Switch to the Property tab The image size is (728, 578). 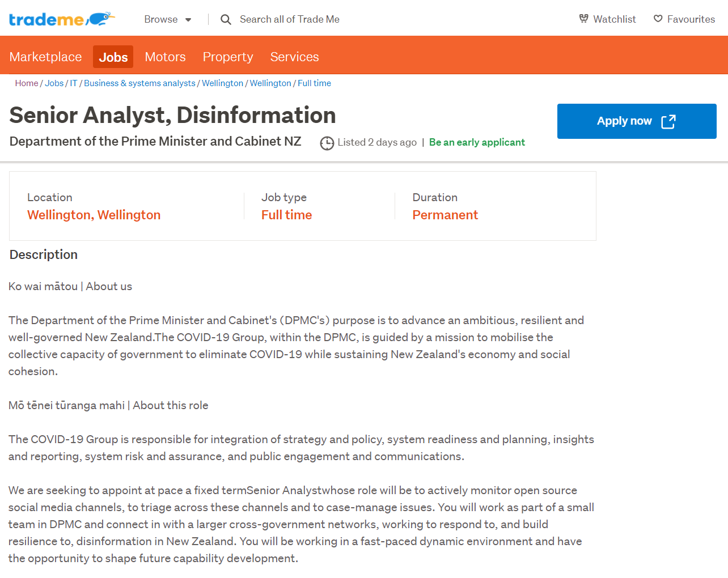coord(228,57)
